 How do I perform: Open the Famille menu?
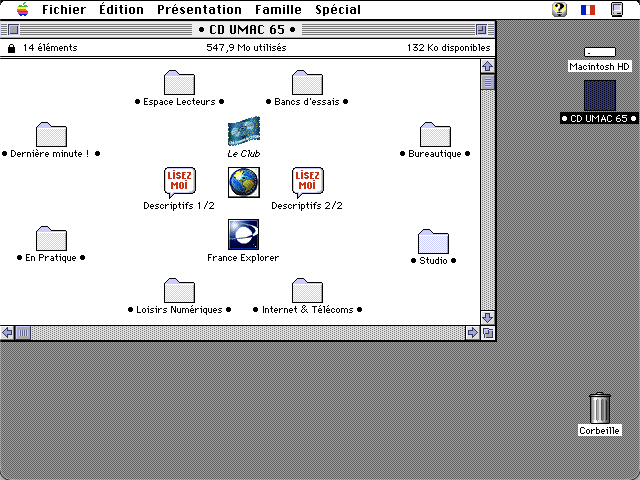[x=278, y=9]
